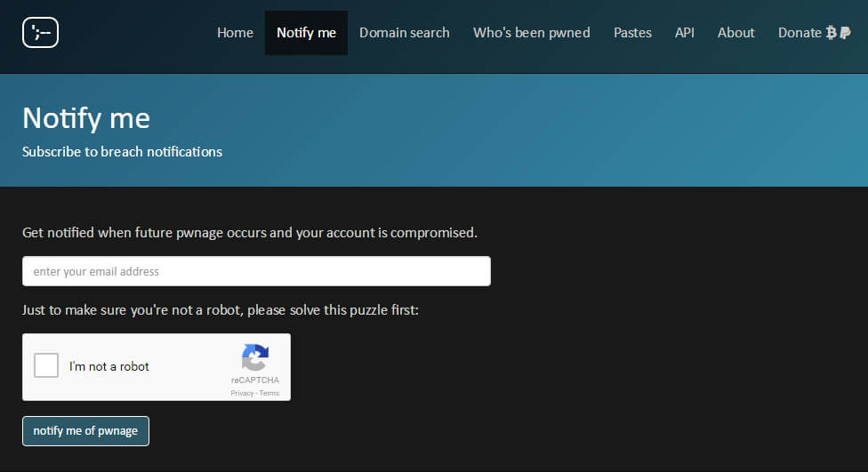The image size is (868, 472).
Task: Click the Bitcoin donate icon
Action: [831, 33]
